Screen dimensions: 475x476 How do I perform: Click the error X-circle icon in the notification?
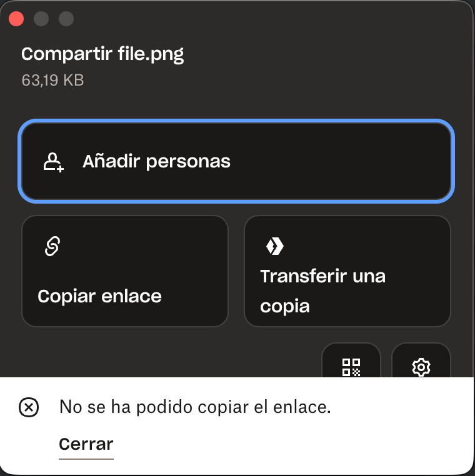click(x=29, y=408)
